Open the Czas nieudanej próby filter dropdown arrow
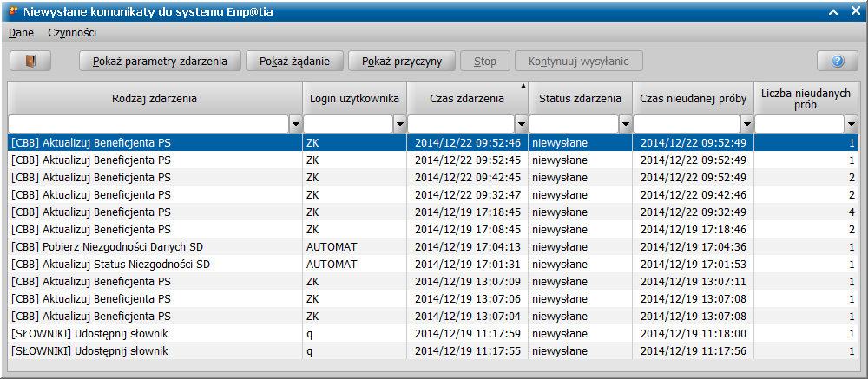Screen dimensions: 868x379 [x=747, y=125]
